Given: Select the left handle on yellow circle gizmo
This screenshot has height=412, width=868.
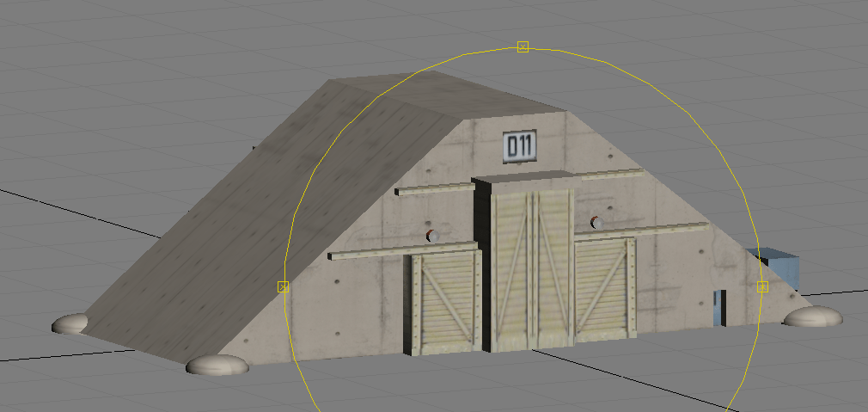Looking at the screenshot, I should click(x=283, y=286).
